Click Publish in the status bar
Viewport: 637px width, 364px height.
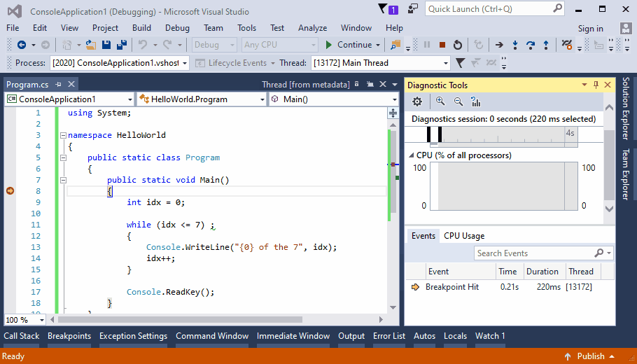tap(591, 356)
